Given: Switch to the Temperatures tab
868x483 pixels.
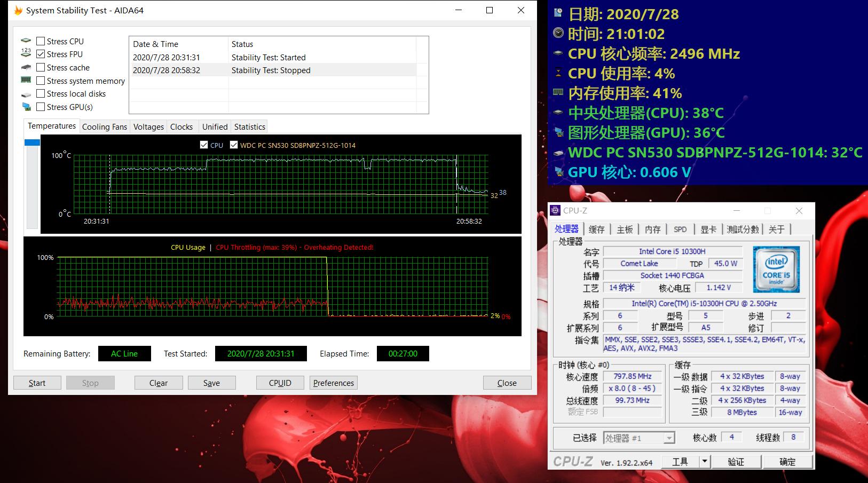Looking at the screenshot, I should (52, 126).
